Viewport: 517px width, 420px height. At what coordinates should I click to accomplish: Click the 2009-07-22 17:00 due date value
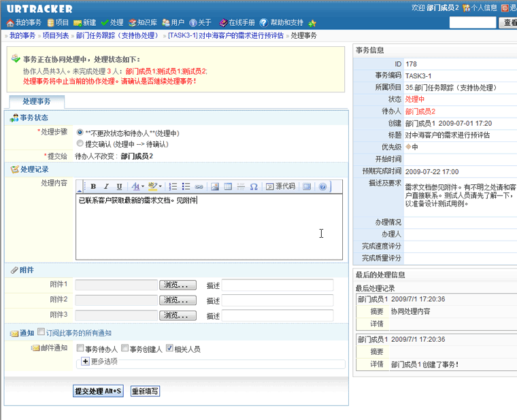point(432,172)
